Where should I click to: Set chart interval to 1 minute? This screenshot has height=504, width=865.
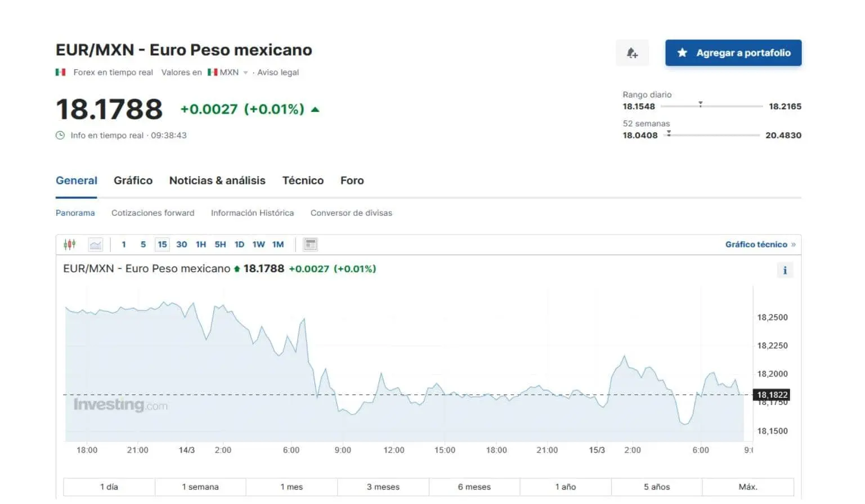(124, 244)
